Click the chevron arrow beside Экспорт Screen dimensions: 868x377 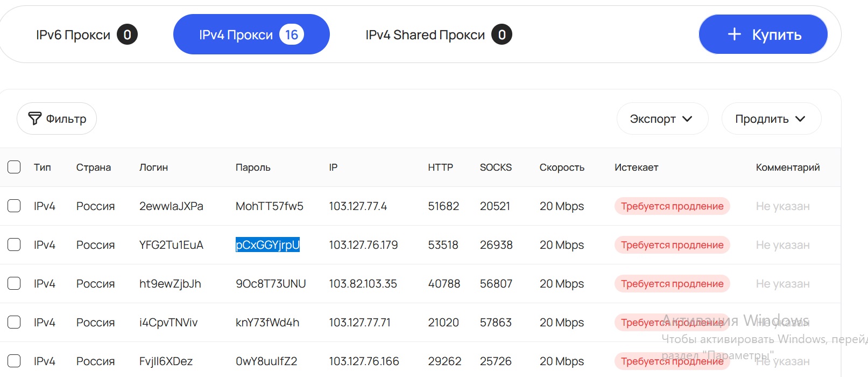[687, 119]
